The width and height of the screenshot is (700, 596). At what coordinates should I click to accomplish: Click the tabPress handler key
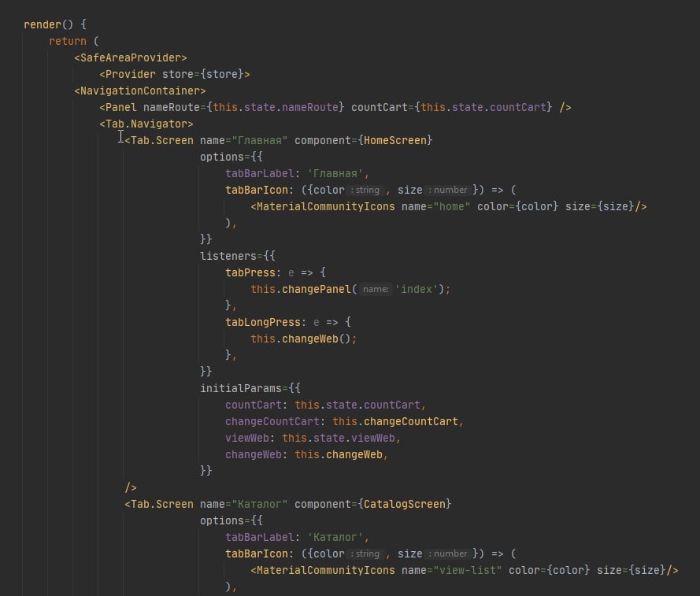250,272
